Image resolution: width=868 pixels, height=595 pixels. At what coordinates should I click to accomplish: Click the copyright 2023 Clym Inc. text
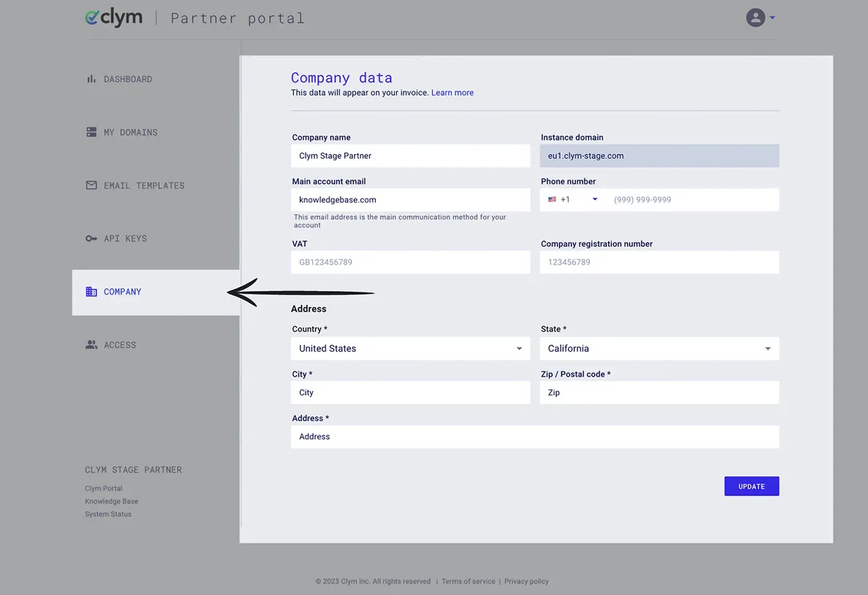coord(373,581)
